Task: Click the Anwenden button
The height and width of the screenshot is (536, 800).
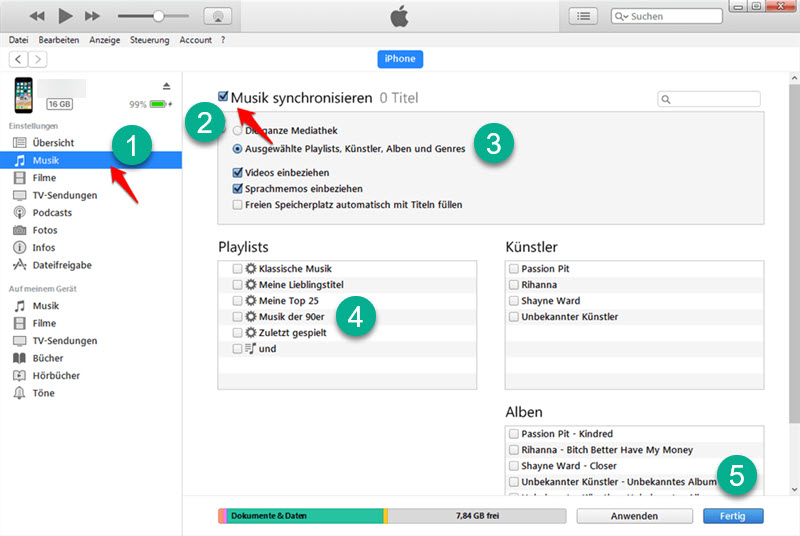Action: click(x=634, y=516)
